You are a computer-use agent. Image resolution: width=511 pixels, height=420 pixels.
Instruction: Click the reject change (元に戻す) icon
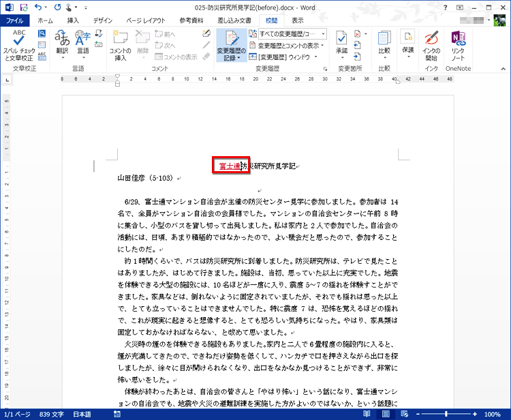click(x=358, y=33)
